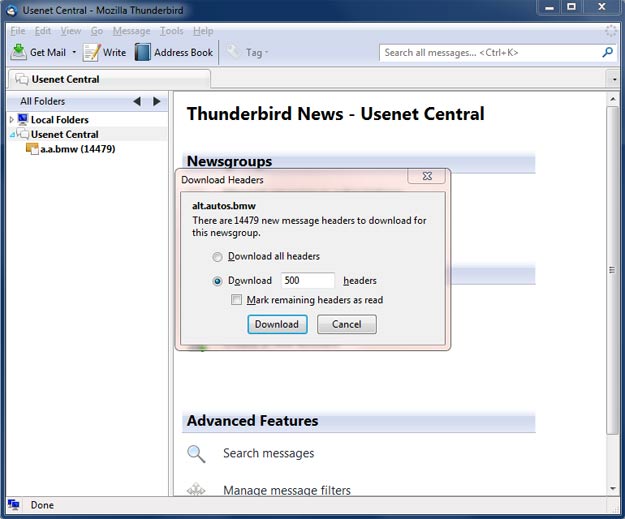Select the Download all headers radio button
625x519 pixels.
click(x=217, y=257)
